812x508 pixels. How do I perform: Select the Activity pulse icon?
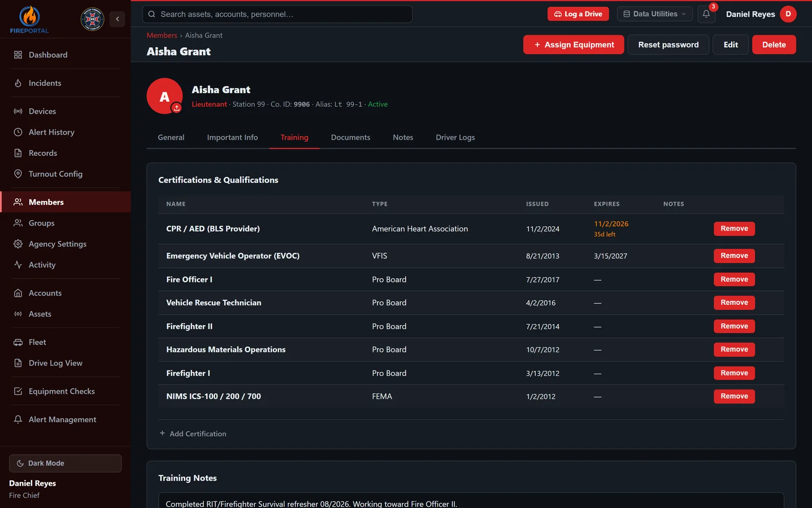click(x=18, y=265)
